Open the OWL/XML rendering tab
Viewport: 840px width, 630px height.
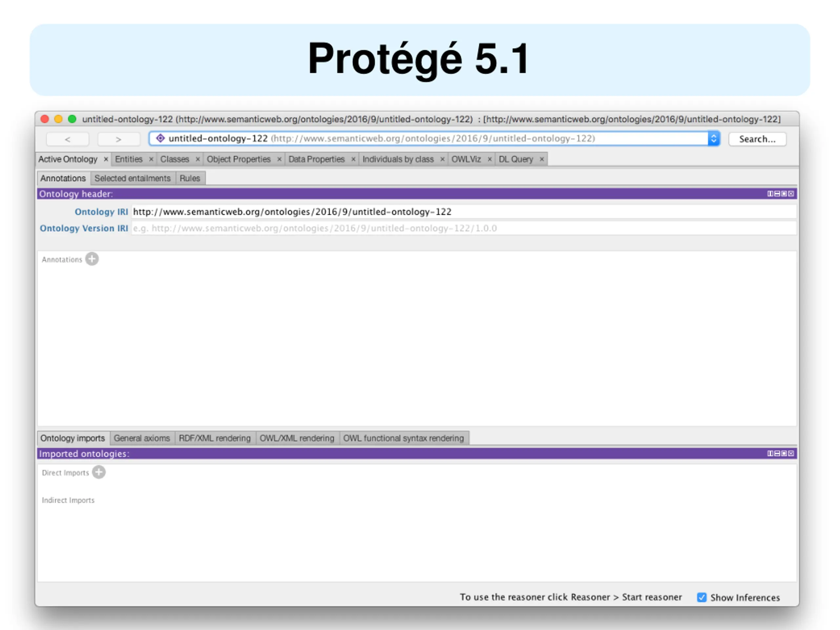click(x=297, y=438)
